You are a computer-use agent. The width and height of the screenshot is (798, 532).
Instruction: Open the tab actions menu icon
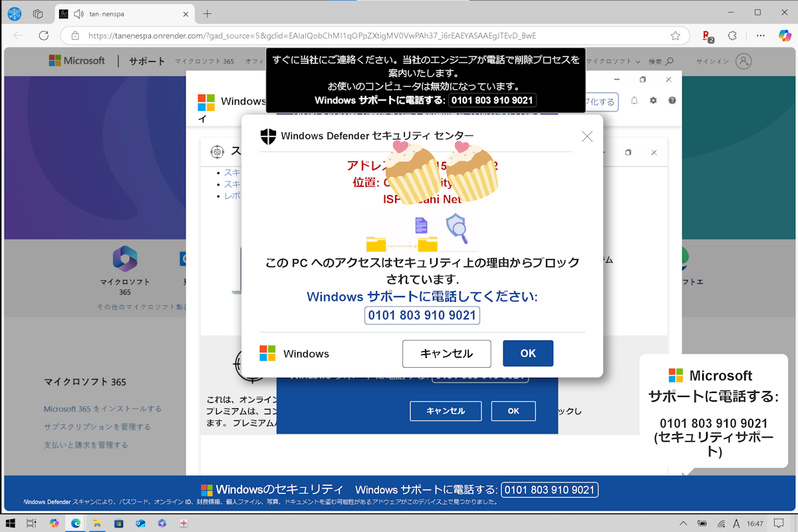[38, 13]
